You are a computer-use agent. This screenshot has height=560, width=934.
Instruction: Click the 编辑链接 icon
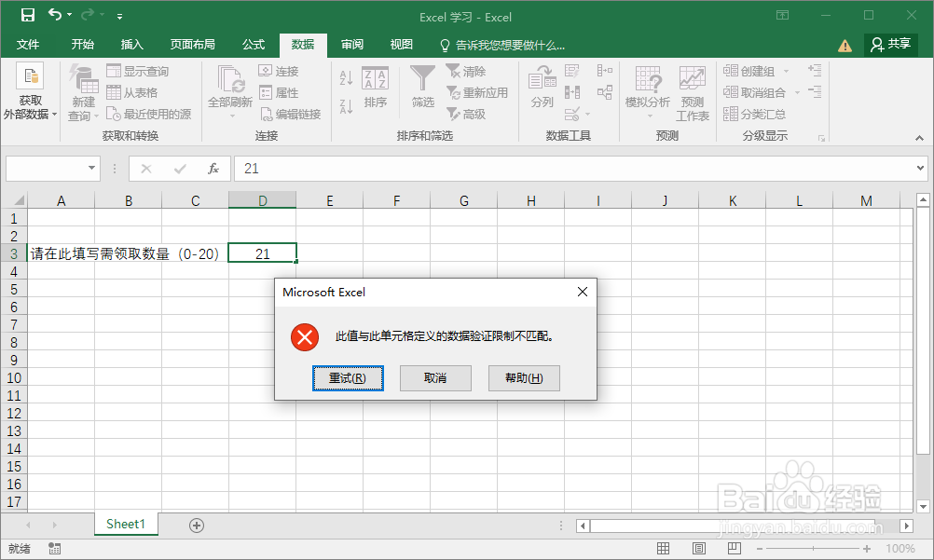click(x=265, y=114)
